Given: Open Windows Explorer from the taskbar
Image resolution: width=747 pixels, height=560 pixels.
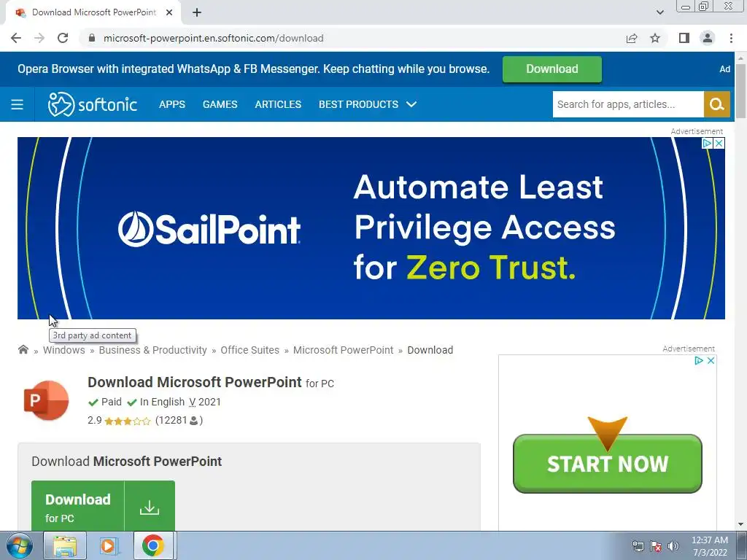Looking at the screenshot, I should coord(65,545).
